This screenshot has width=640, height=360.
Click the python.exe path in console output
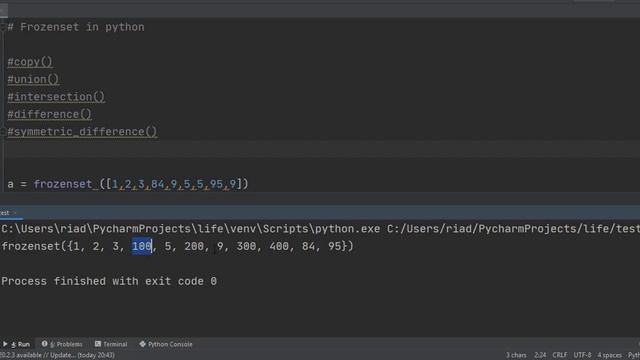coord(191,229)
